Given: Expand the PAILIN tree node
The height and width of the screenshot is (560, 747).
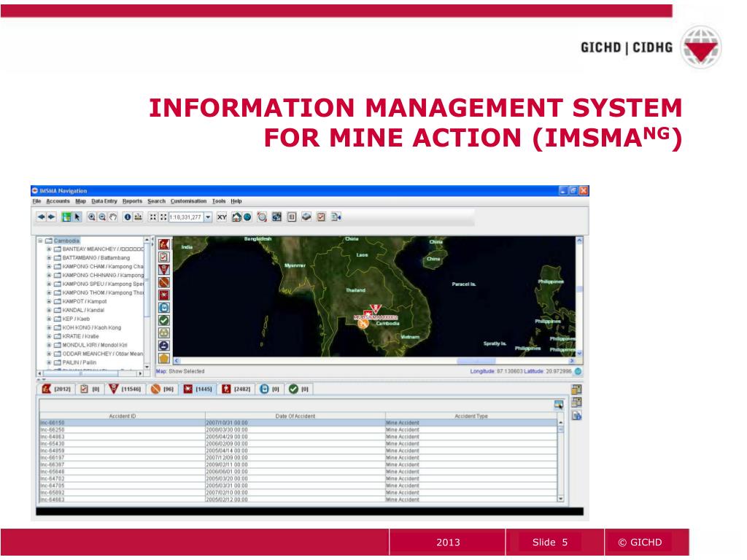Looking at the screenshot, I should [x=49, y=362].
